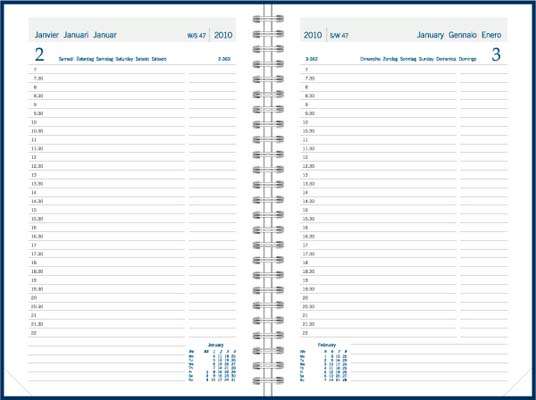Click the spiral binding ring at top
Screen dimensions: 536x400
[x=268, y=18]
